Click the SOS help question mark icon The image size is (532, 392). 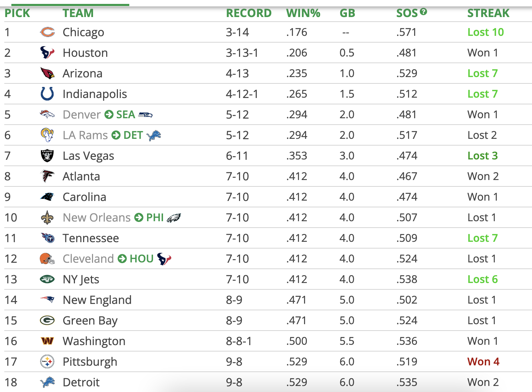pos(423,12)
